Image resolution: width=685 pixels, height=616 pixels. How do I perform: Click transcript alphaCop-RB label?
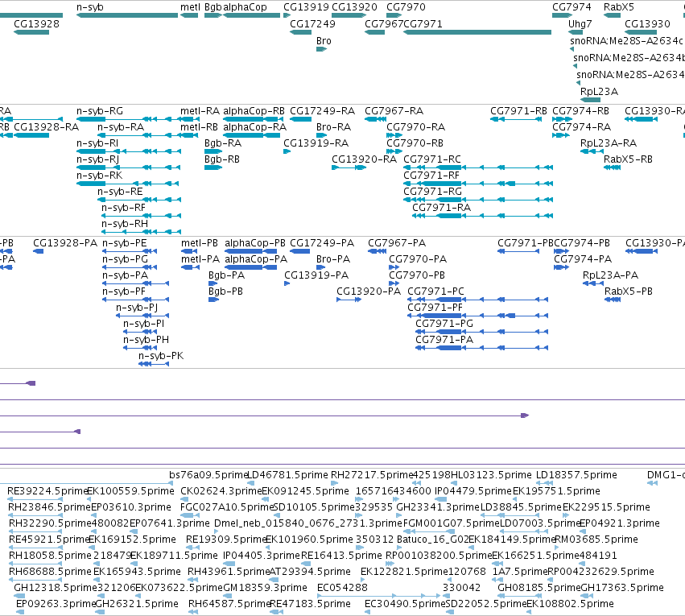pyautogui.click(x=254, y=111)
